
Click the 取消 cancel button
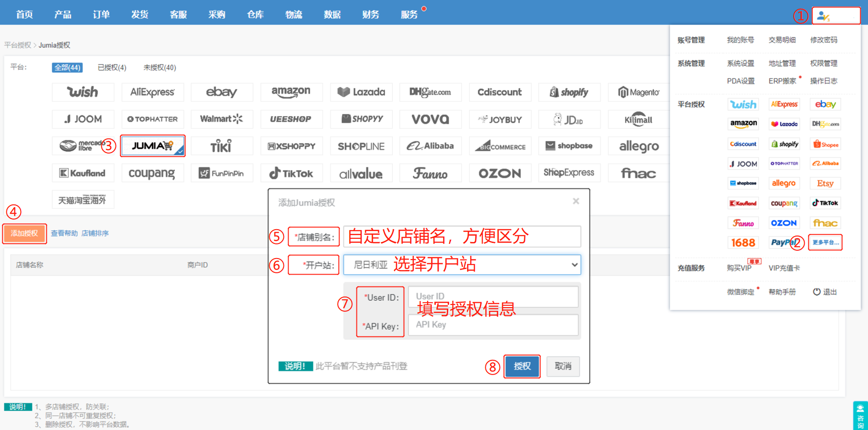(x=563, y=366)
